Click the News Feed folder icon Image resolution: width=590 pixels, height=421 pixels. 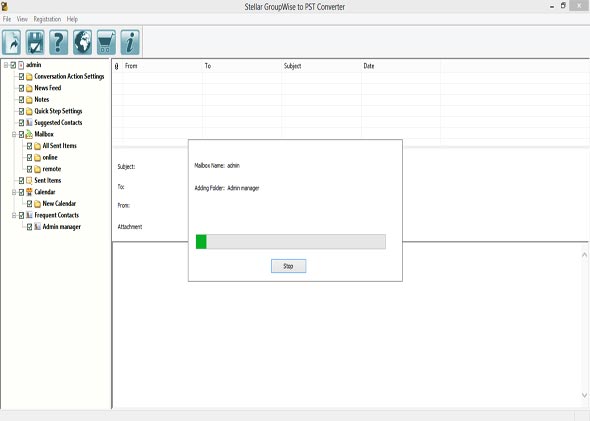(x=29, y=88)
